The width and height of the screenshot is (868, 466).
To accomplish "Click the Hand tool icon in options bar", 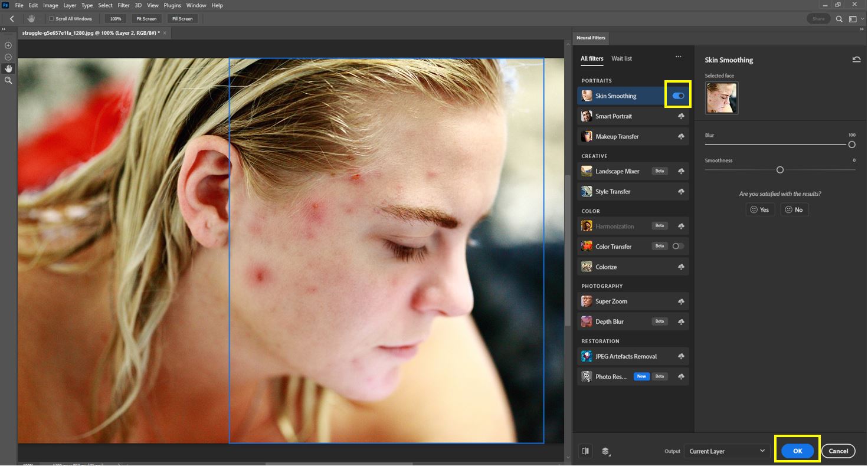I will (x=31, y=19).
